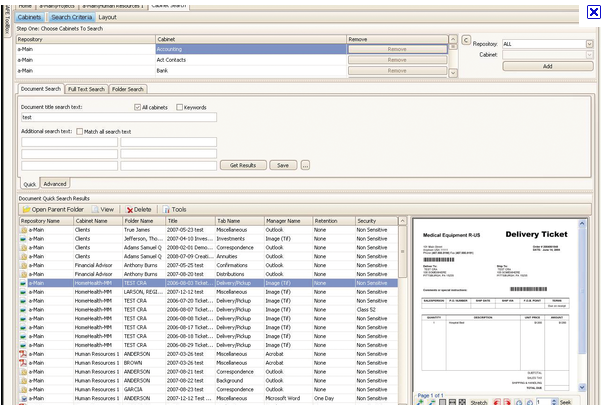602x406 pixels.
Task: Click the row icon for True James
Action: [x=24, y=229]
